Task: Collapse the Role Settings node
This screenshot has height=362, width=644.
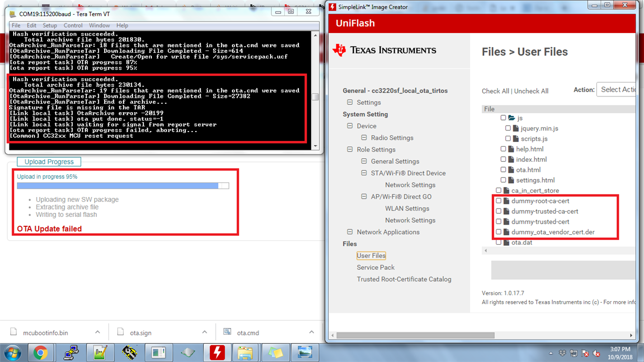Action: (x=350, y=149)
